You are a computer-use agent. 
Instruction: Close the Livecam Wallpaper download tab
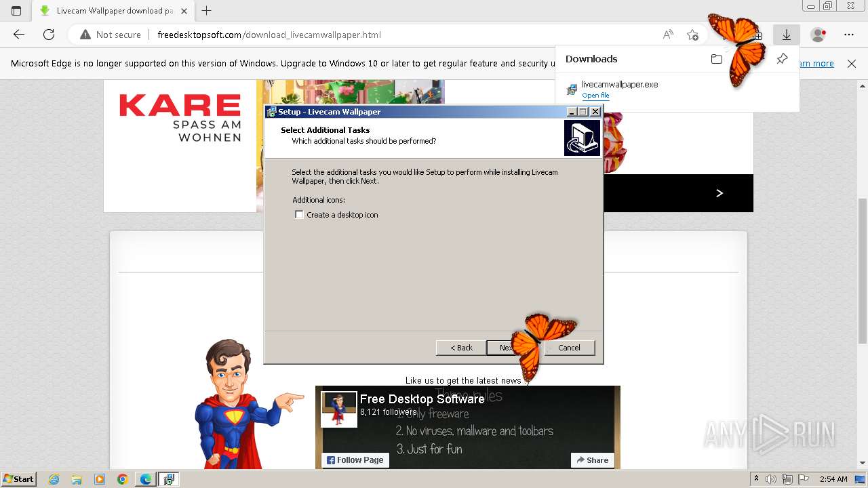tap(184, 11)
